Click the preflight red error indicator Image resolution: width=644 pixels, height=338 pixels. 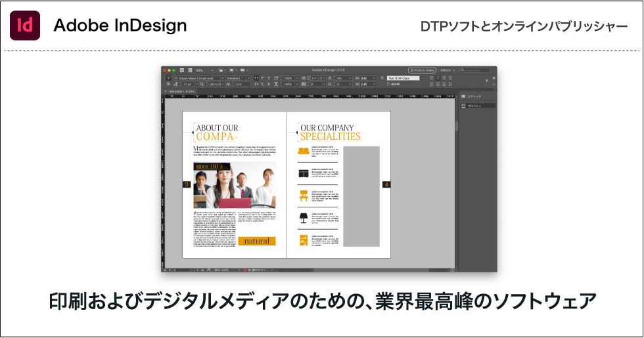[x=245, y=270]
